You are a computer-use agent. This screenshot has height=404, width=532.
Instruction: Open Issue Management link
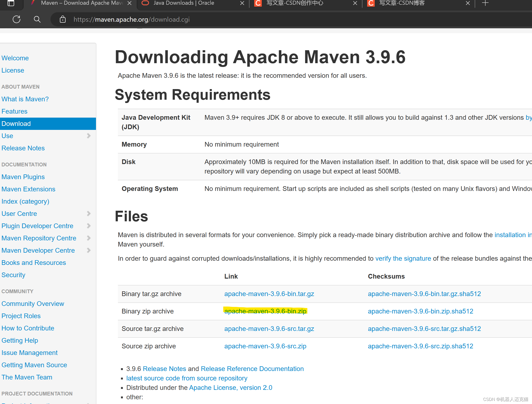pyautogui.click(x=30, y=353)
